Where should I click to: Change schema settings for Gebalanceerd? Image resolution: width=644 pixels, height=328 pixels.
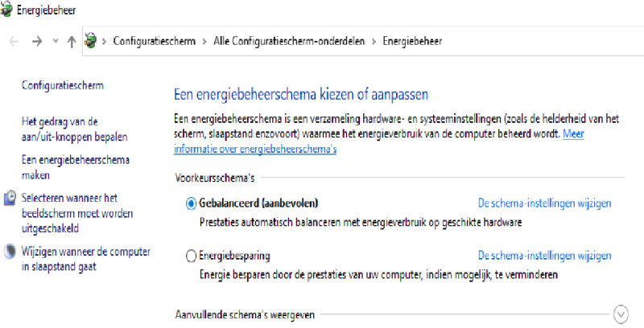coord(545,203)
